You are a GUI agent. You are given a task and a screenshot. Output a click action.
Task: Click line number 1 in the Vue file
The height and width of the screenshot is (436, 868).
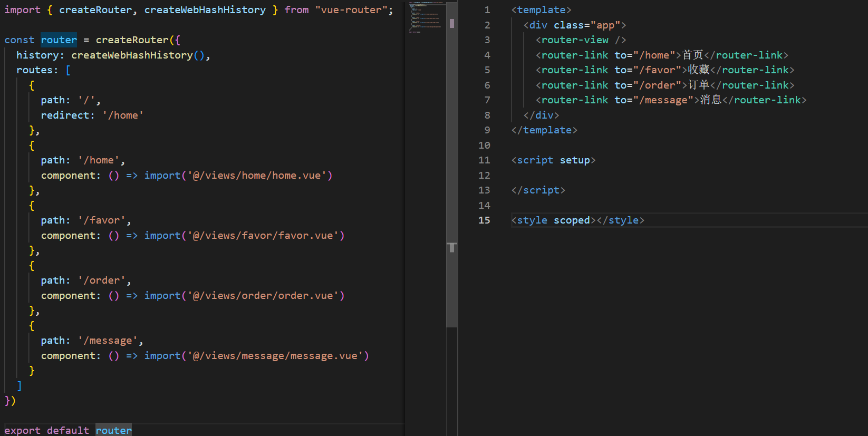(x=487, y=10)
